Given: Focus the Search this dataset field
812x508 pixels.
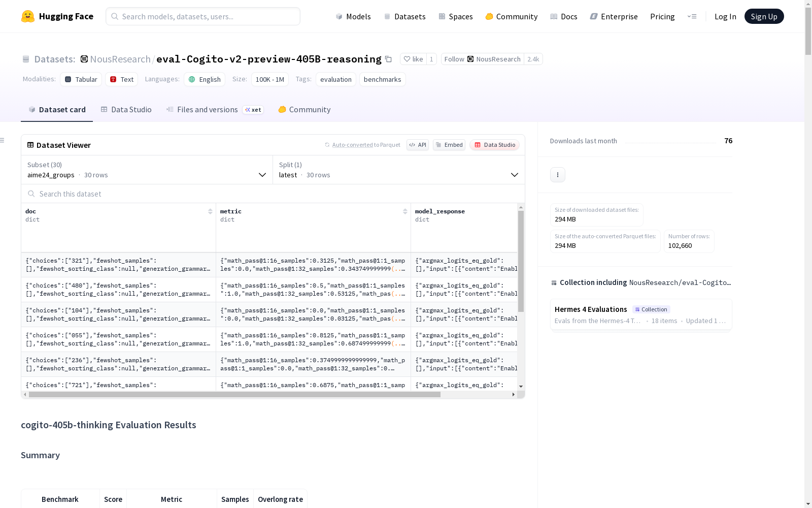Looking at the screenshot, I should (273, 194).
